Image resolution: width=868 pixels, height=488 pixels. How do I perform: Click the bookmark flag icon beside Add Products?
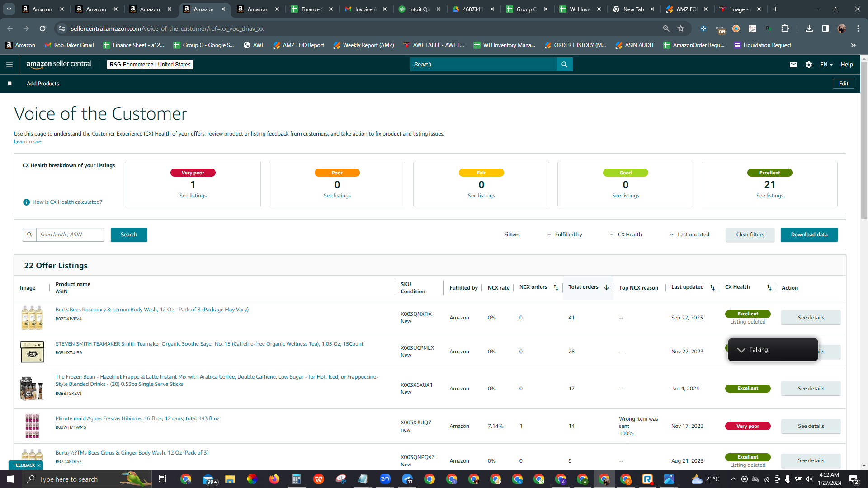9,84
